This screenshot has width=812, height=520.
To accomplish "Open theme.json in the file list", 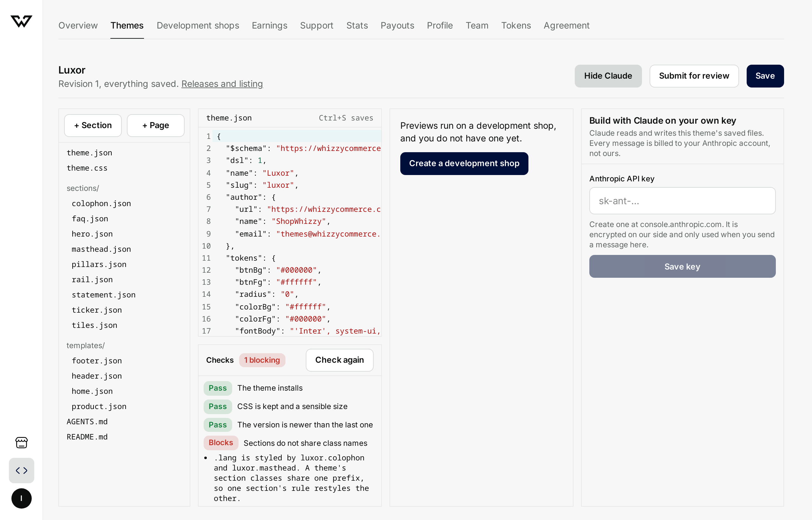I will (89, 153).
